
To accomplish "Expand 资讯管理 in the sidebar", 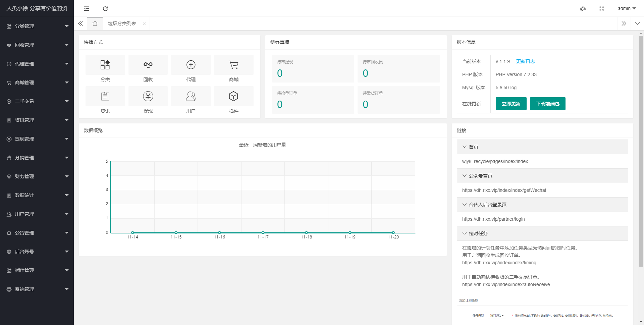I will click(37, 120).
